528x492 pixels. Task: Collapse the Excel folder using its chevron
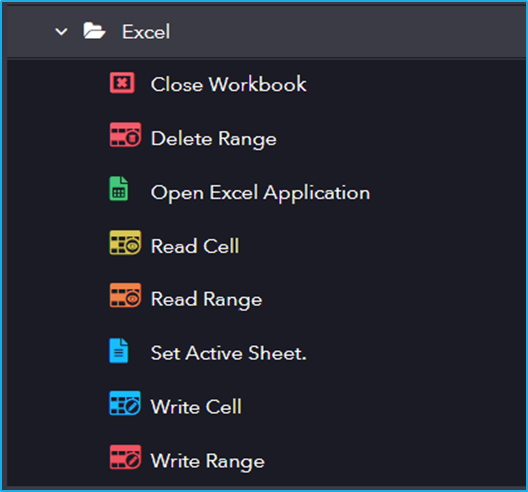tap(61, 32)
